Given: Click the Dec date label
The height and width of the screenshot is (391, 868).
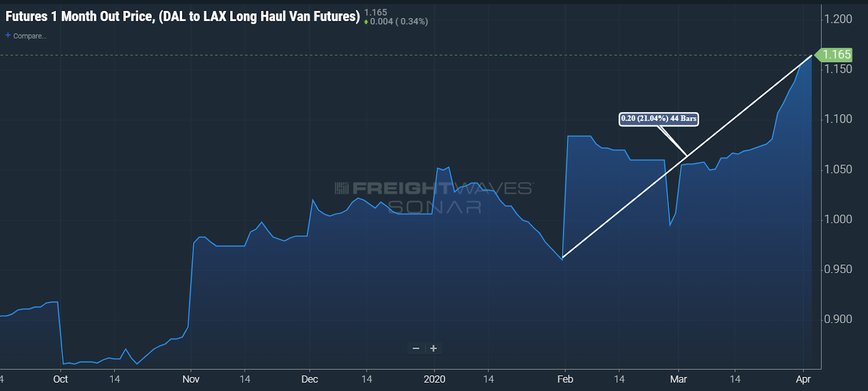Looking at the screenshot, I should pyautogui.click(x=309, y=379).
